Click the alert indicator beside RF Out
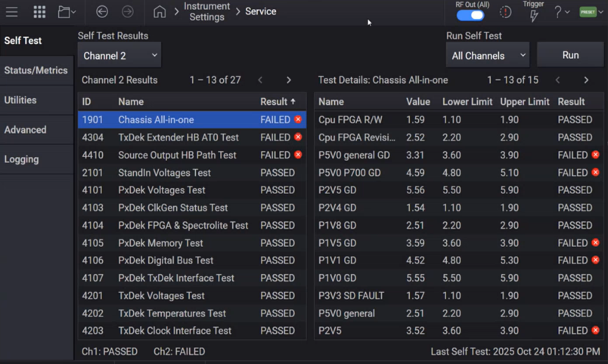The height and width of the screenshot is (364, 608). tap(505, 13)
